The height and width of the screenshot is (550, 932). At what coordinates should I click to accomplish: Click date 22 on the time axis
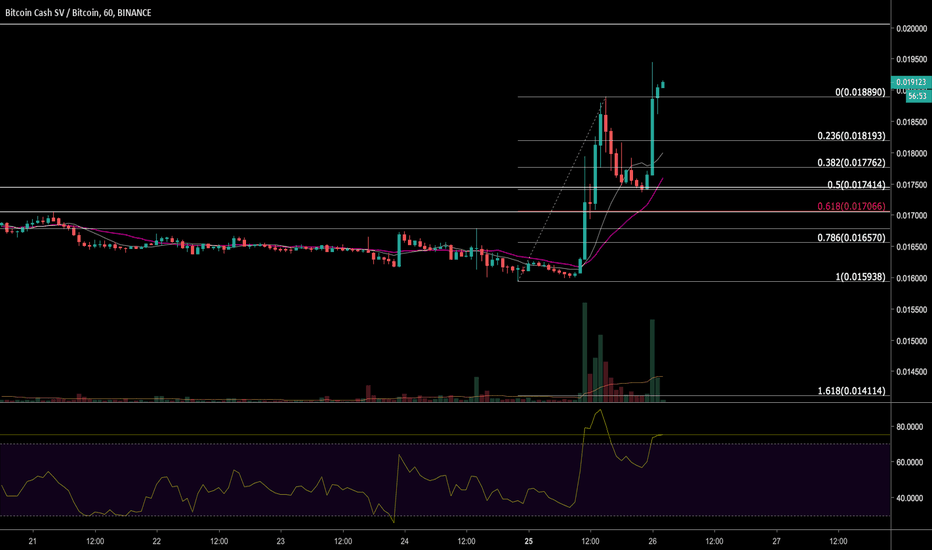pos(157,541)
